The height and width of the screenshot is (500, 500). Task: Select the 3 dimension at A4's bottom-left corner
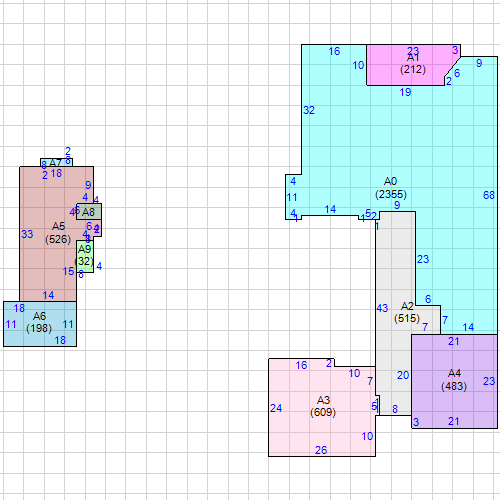coord(416,422)
